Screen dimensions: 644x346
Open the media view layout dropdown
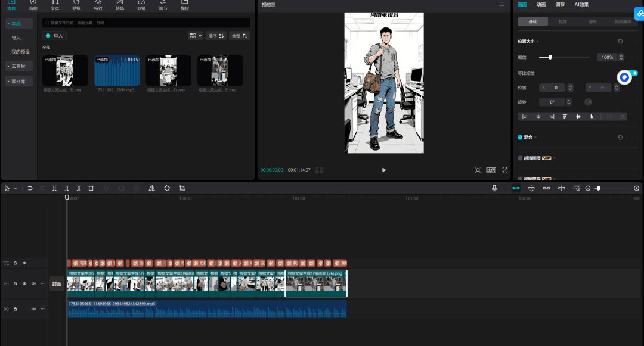point(195,36)
